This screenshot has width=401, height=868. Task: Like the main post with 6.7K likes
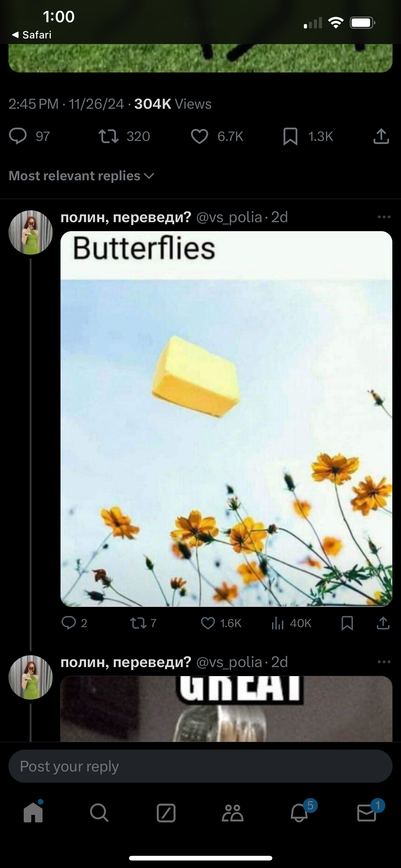199,137
